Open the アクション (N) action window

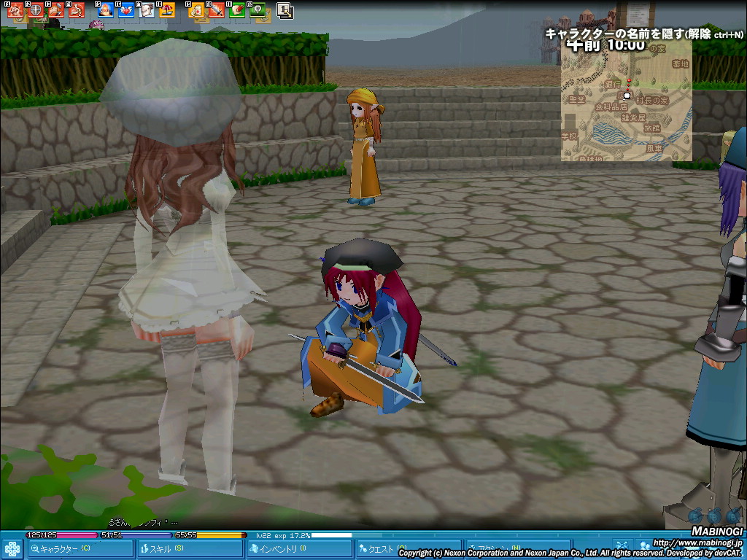519,549
